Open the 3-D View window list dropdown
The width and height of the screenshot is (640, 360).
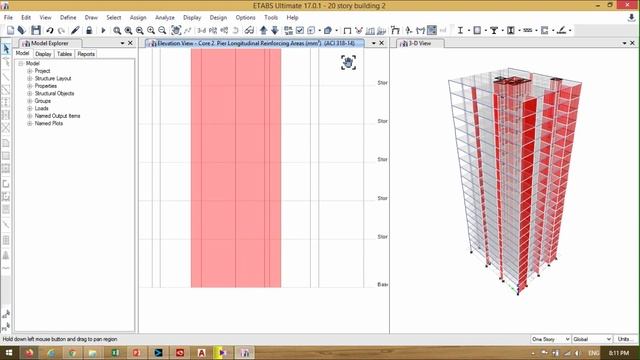pyautogui.click(x=624, y=43)
